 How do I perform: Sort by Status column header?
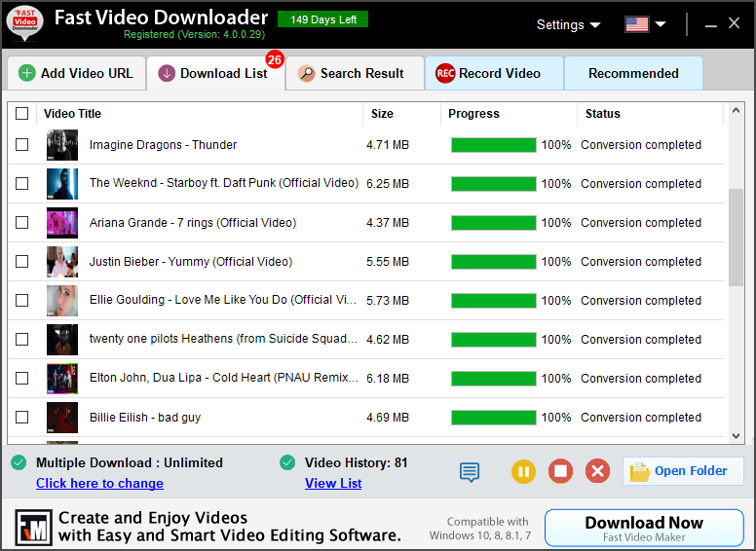pyautogui.click(x=651, y=114)
